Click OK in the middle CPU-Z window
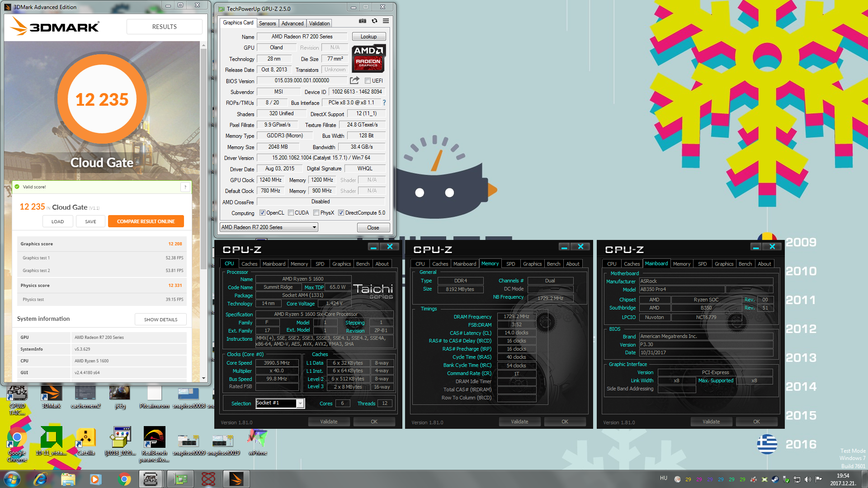 (565, 422)
